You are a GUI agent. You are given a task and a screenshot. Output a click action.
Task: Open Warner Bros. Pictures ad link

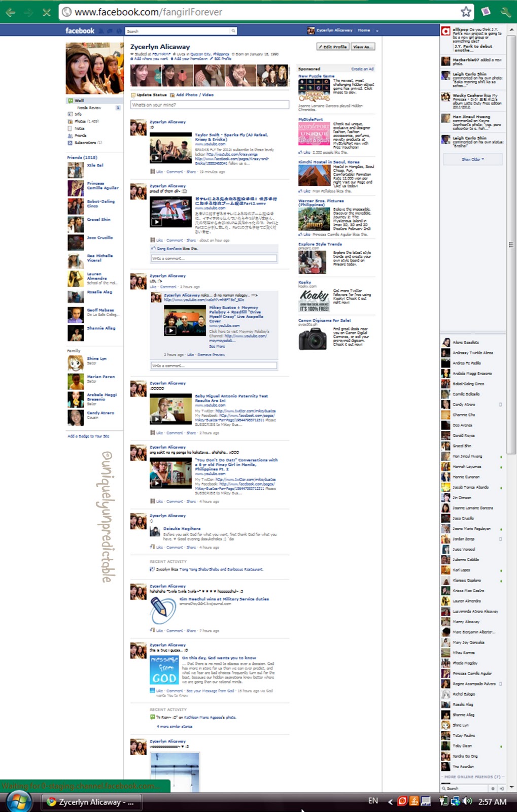[x=321, y=202]
